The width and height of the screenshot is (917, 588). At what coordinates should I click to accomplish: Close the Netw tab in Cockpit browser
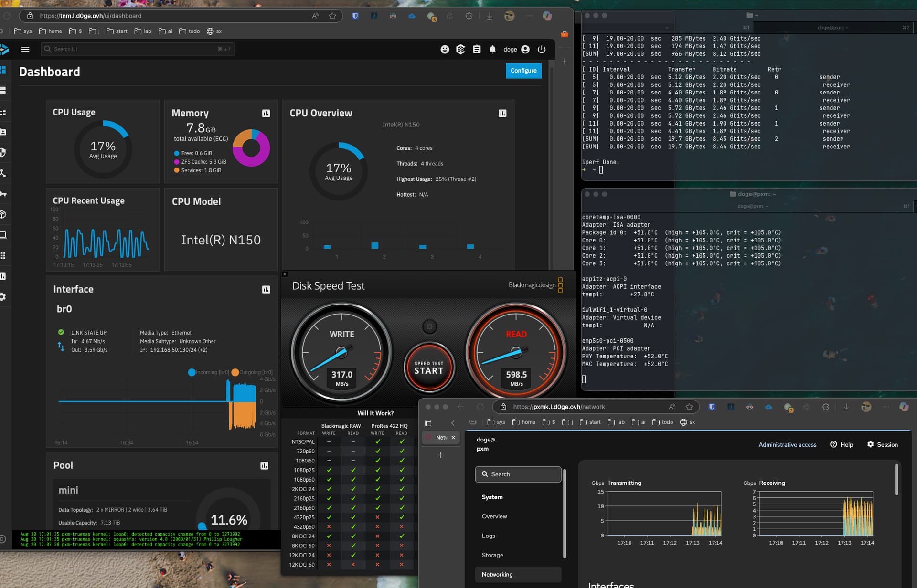[453, 437]
